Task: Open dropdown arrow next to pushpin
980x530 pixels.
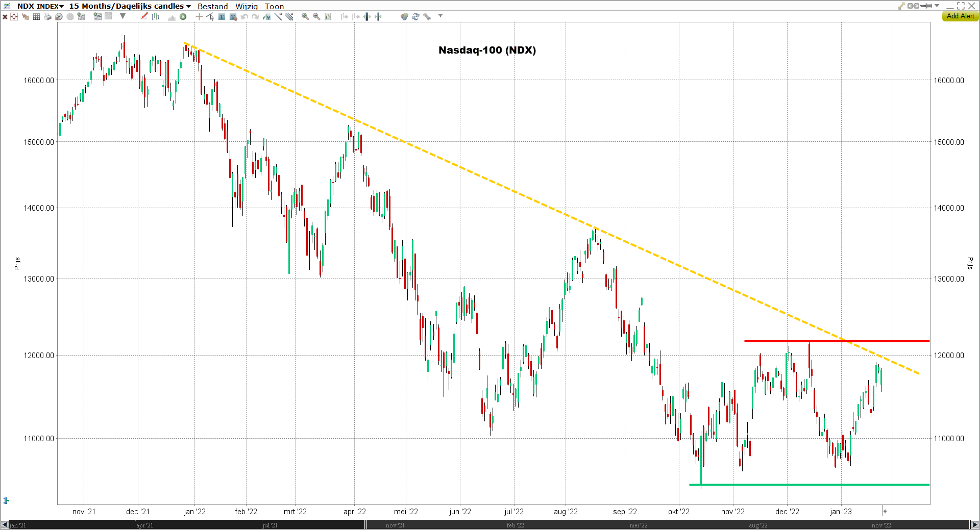Action: (x=937, y=6)
